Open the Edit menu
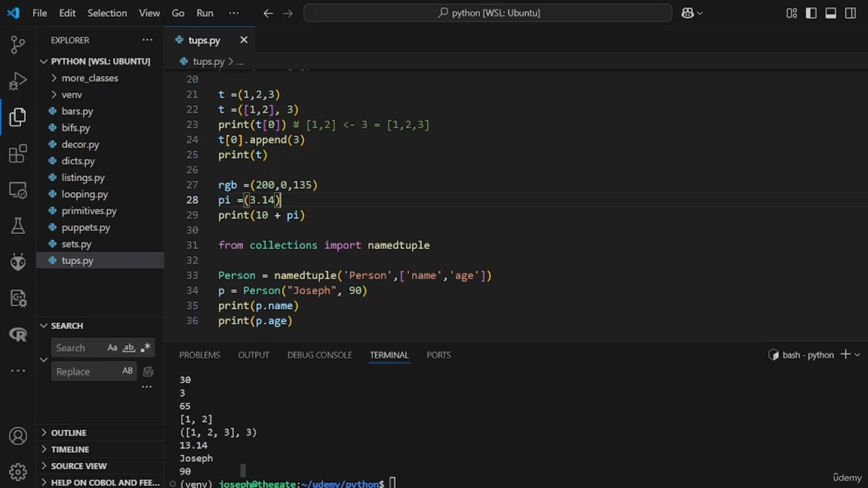This screenshot has height=488, width=868. point(67,13)
